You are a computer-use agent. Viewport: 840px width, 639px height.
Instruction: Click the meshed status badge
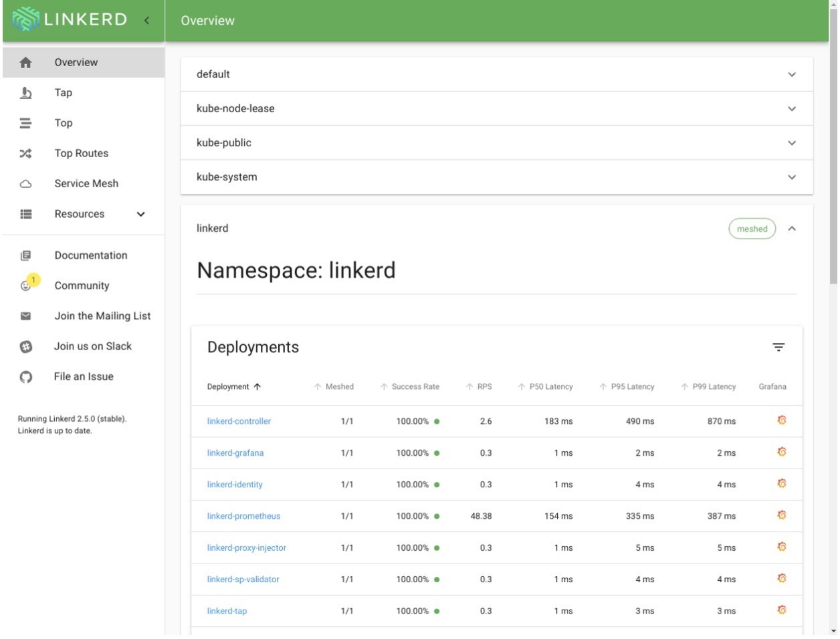[752, 229]
